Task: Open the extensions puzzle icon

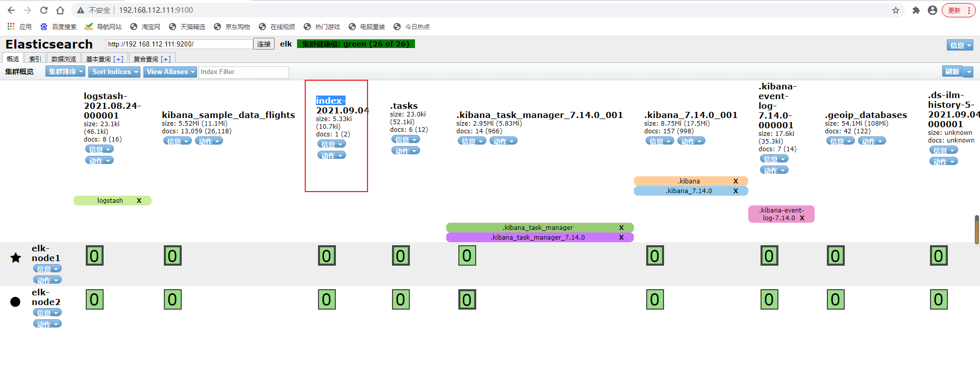Action: tap(916, 10)
